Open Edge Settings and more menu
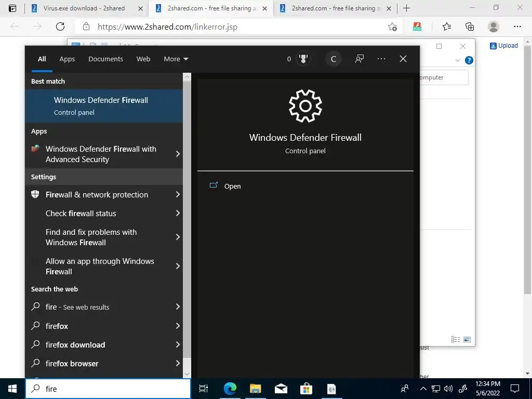 [x=517, y=27]
